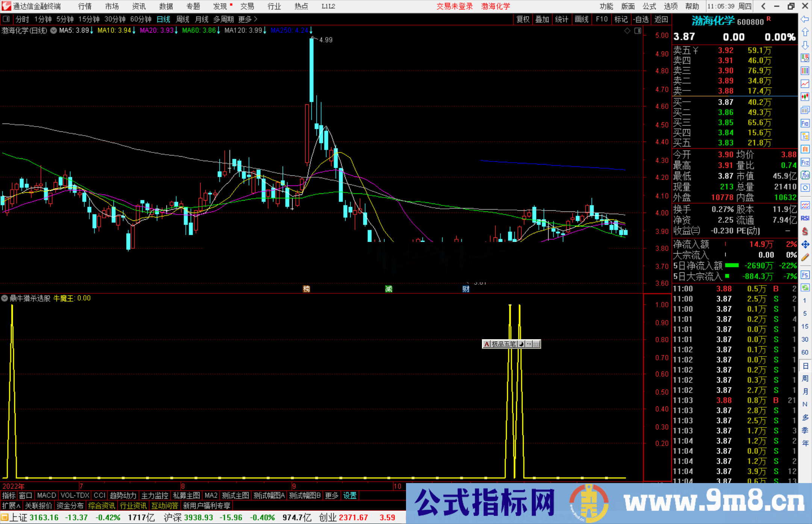The height and width of the screenshot is (524, 812).
Task: Click the up arrow icon in right sidebar
Action: [x=805, y=32]
